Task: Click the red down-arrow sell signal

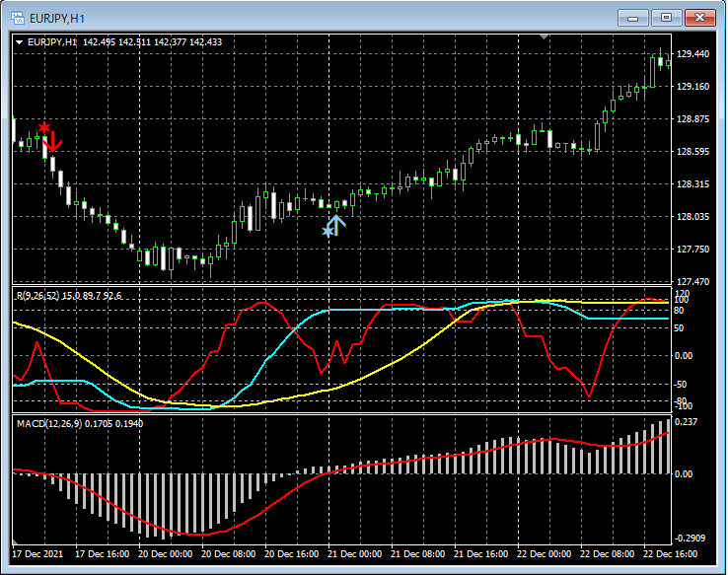Action: click(x=53, y=142)
